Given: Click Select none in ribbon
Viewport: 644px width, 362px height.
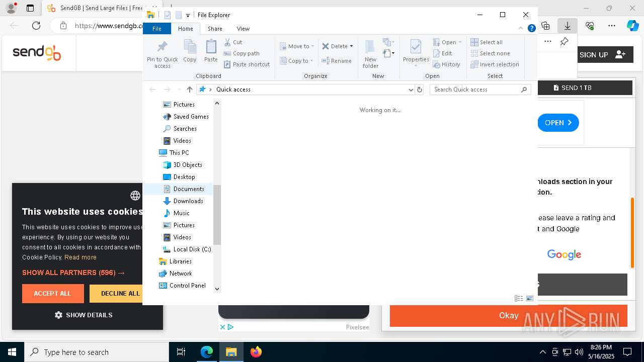Looking at the screenshot, I should pos(490,53).
